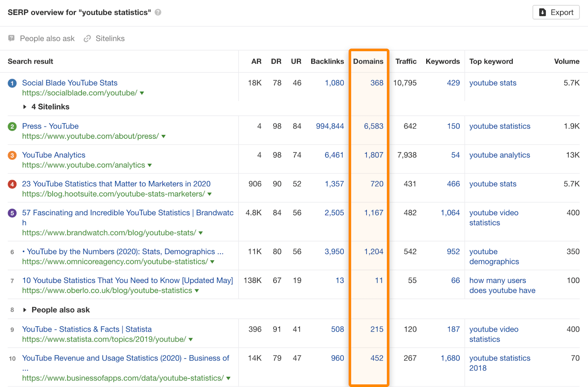Click the 1,680 keywords count for Business of Apps
Image resolution: width=588 pixels, height=387 pixels.
[x=450, y=358]
